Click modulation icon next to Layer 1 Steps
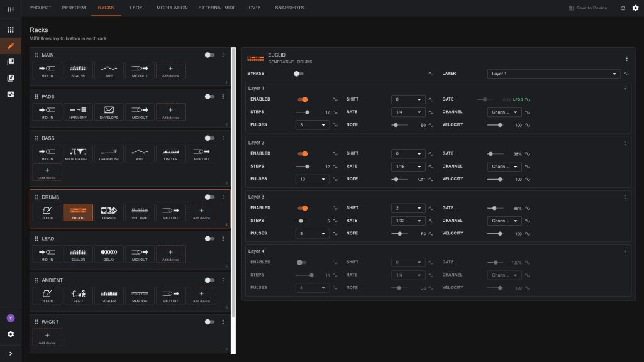 pos(335,112)
